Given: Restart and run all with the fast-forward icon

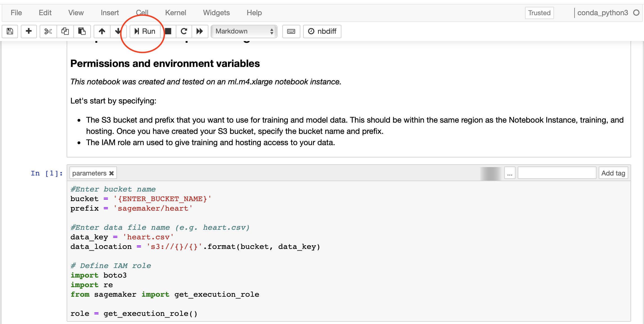Looking at the screenshot, I should tap(200, 31).
